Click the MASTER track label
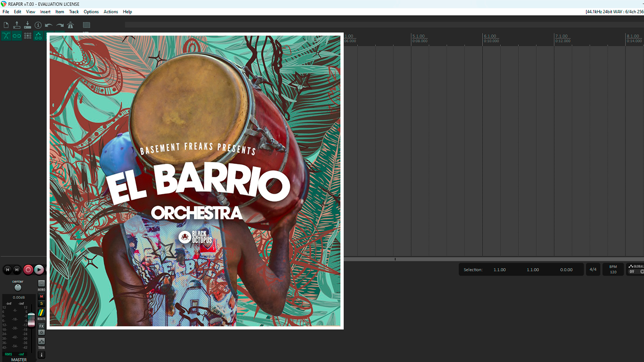The width and height of the screenshot is (644, 362). tap(19, 360)
